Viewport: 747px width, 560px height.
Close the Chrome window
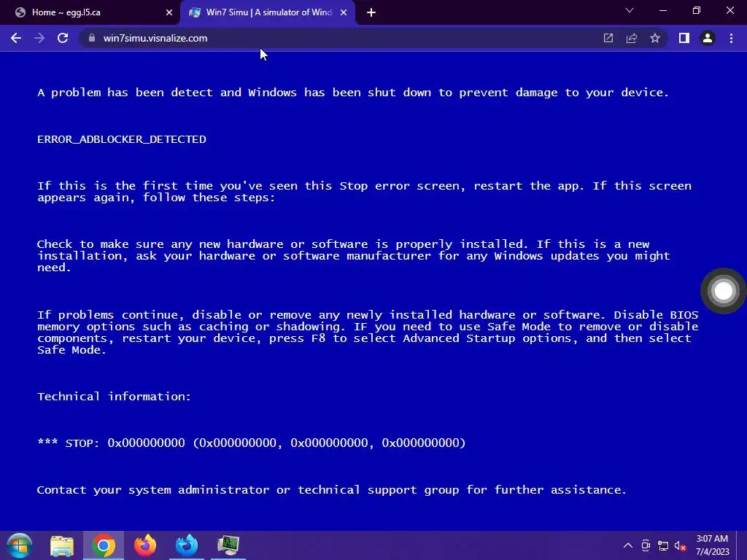click(729, 10)
